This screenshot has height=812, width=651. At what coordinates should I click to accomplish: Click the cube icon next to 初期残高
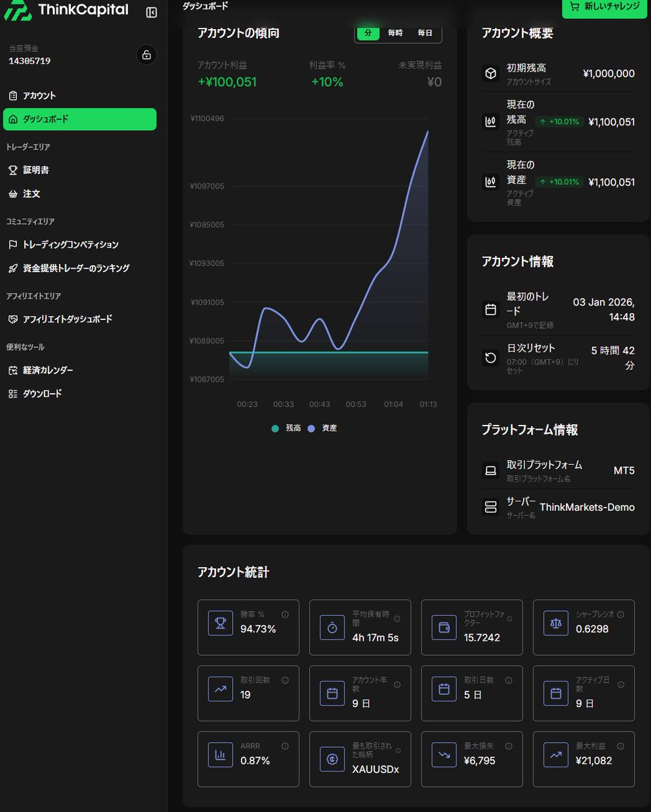click(491, 74)
